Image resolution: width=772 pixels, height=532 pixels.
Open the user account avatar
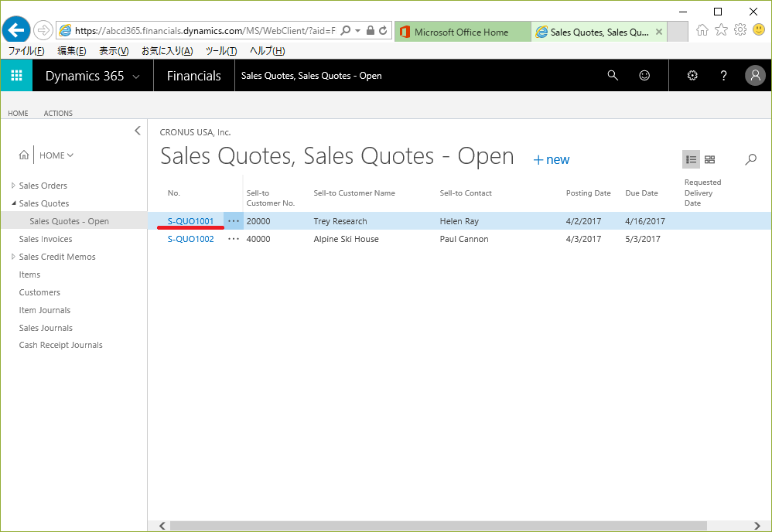pos(755,75)
